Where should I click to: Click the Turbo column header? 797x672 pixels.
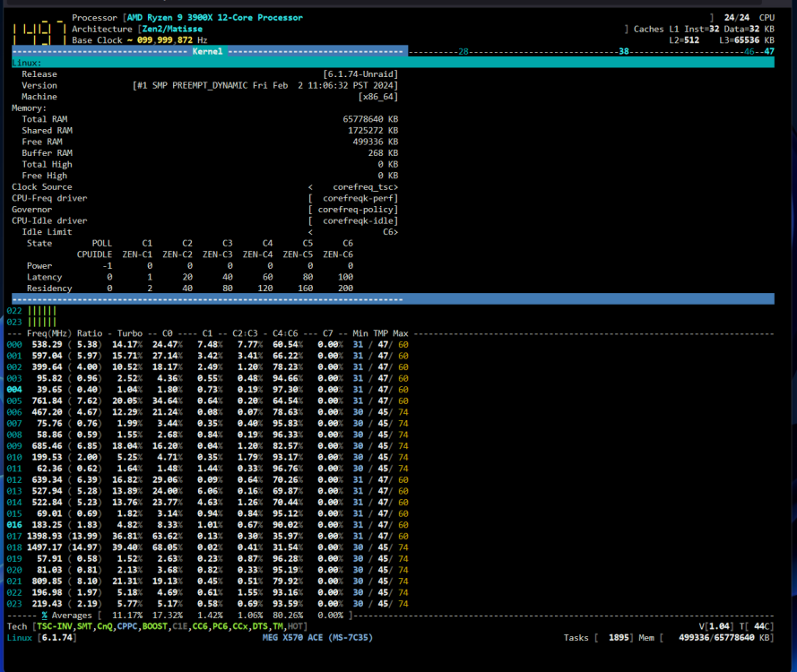point(130,333)
